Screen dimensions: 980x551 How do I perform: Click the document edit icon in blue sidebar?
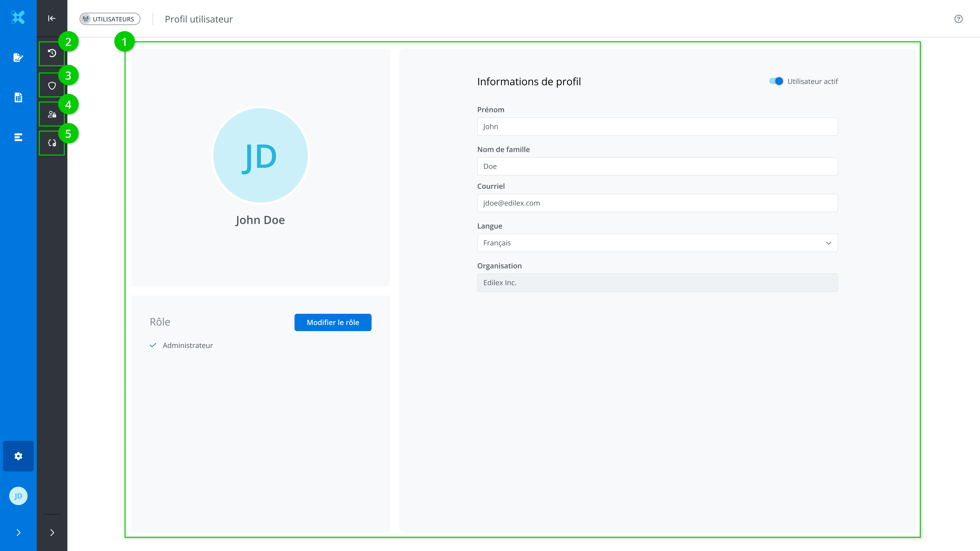pyautogui.click(x=18, y=57)
